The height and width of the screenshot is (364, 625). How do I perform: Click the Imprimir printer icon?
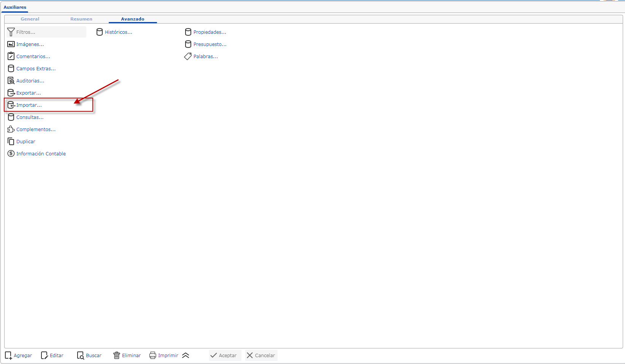(x=153, y=355)
